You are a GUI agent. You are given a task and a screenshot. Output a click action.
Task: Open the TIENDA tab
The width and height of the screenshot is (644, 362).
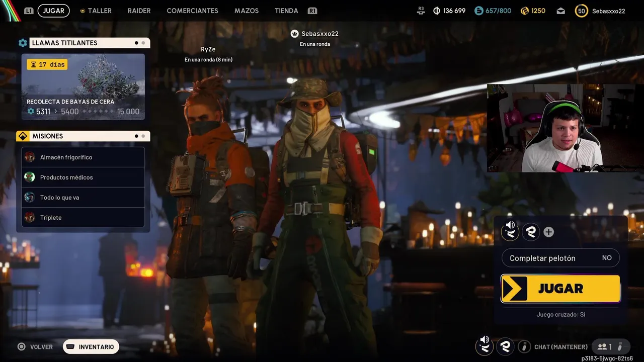click(286, 11)
